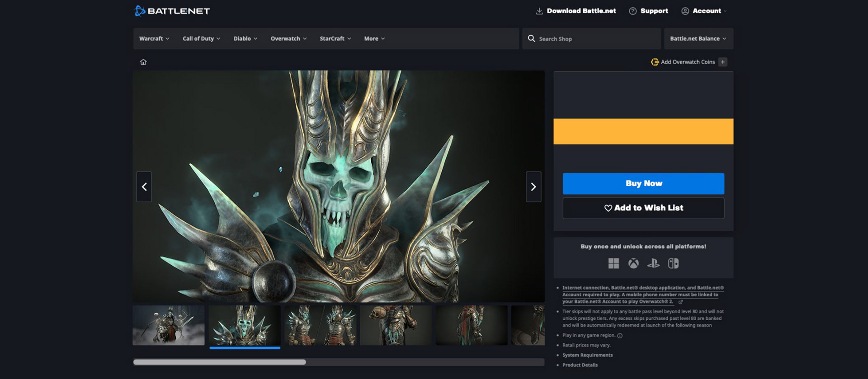Click the Buy Now button

pyautogui.click(x=643, y=183)
